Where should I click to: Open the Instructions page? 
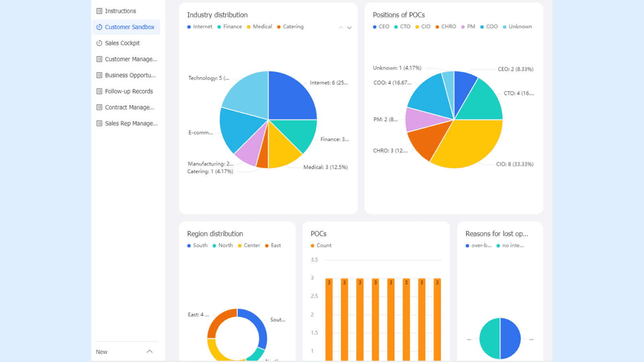coord(126,11)
